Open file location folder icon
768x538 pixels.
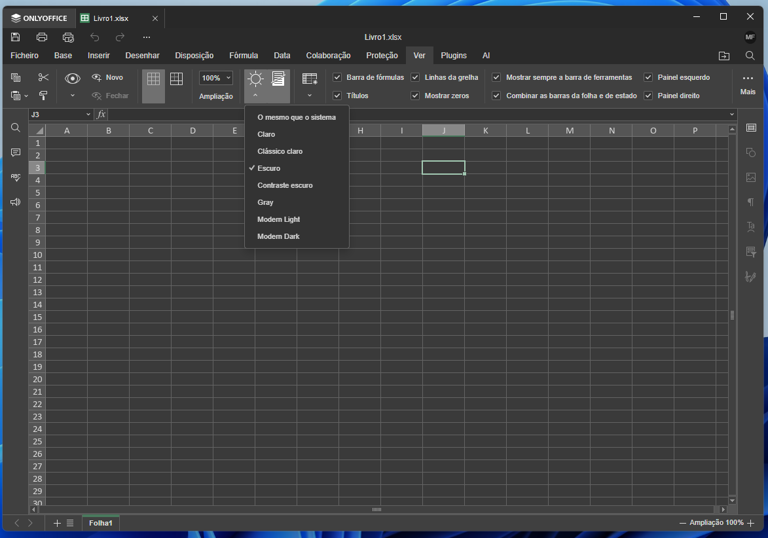[724, 56]
